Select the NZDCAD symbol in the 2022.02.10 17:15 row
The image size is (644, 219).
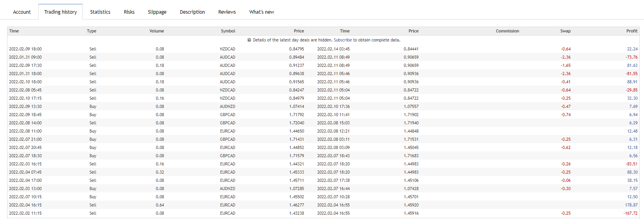[x=228, y=98]
